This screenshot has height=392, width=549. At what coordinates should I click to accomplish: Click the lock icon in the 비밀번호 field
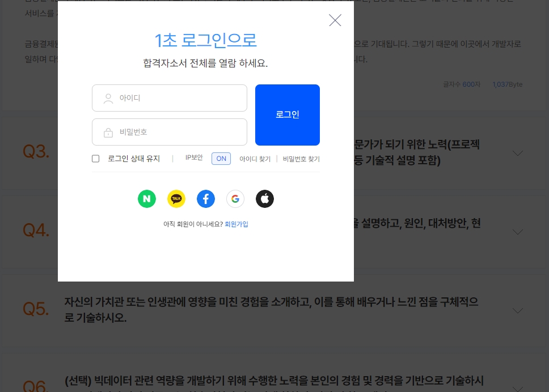coord(108,132)
